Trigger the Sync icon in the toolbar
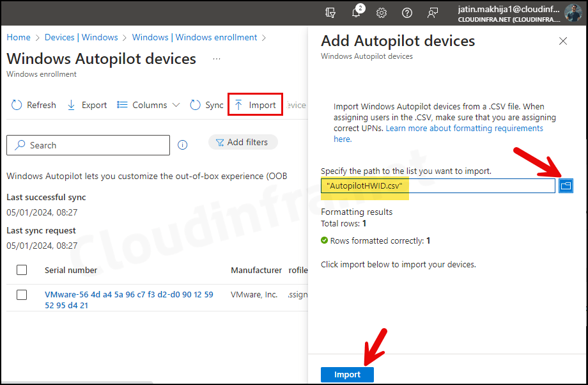 point(195,104)
